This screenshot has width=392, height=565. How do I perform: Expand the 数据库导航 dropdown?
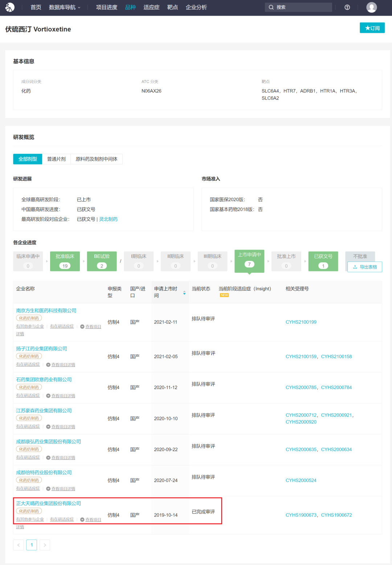[x=65, y=7]
